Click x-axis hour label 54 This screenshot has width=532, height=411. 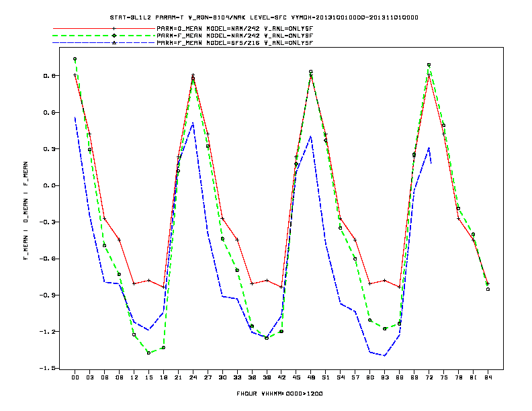click(341, 377)
